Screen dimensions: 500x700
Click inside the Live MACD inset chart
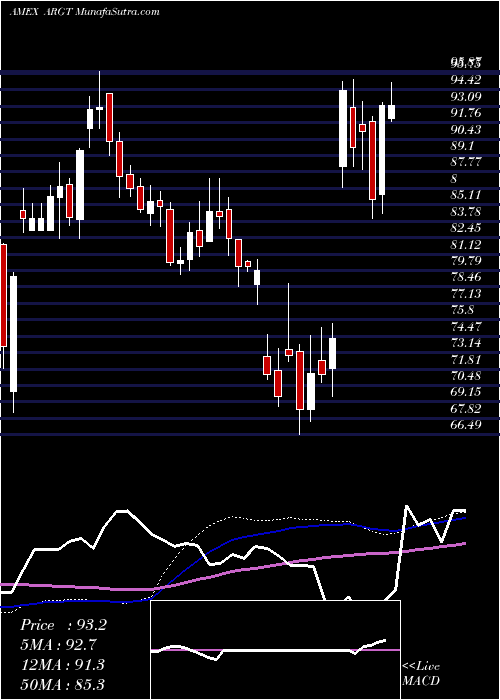coord(275,650)
